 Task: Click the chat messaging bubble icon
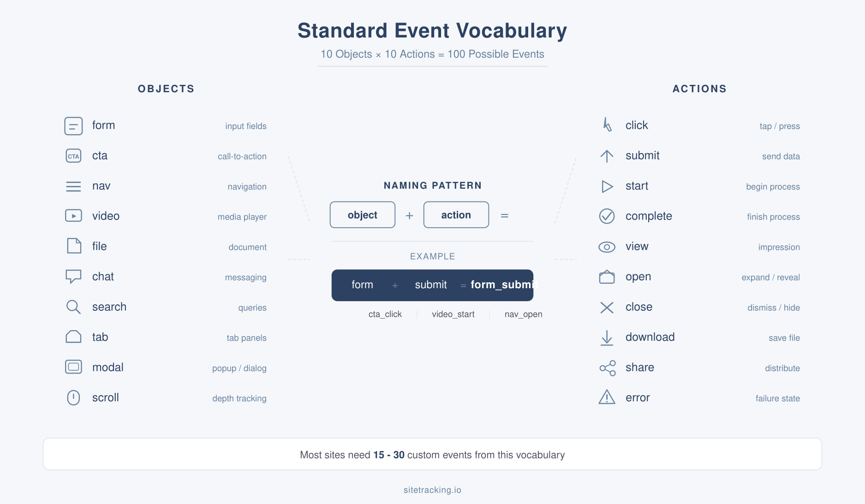73,276
